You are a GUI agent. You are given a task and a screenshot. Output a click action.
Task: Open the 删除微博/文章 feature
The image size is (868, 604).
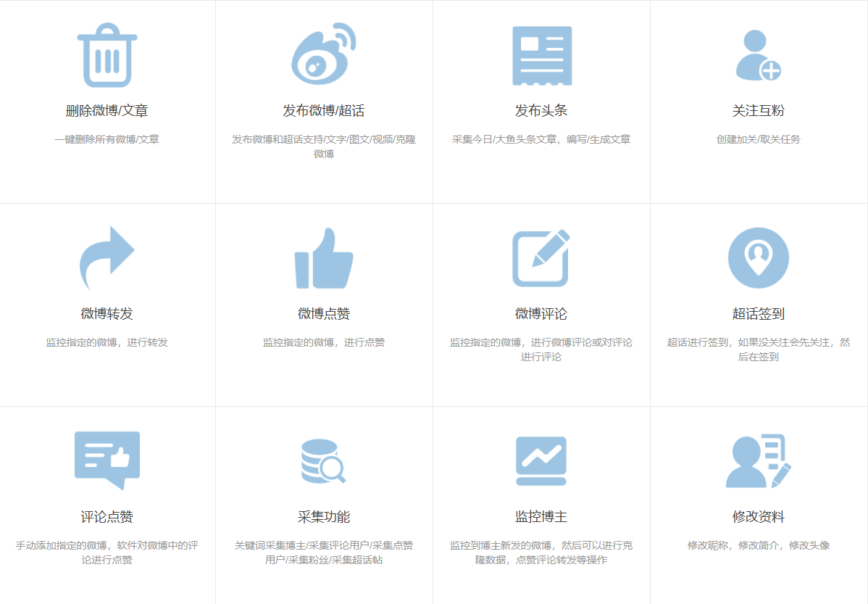click(109, 112)
